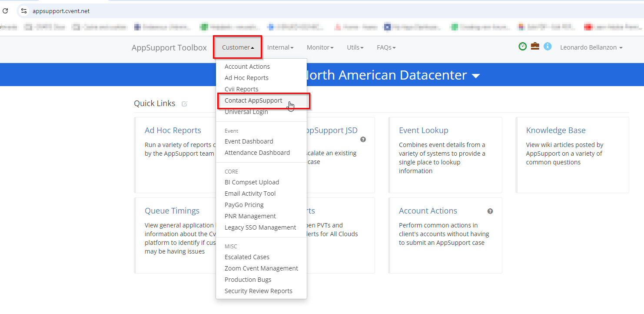The height and width of the screenshot is (314, 644).
Task: Open the Queue Timings quick link
Action: pyautogui.click(x=172, y=211)
